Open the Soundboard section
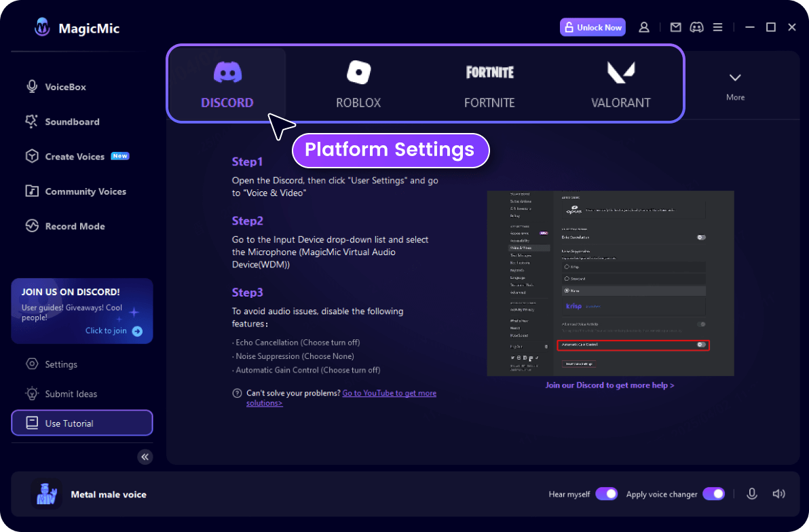 point(62,121)
